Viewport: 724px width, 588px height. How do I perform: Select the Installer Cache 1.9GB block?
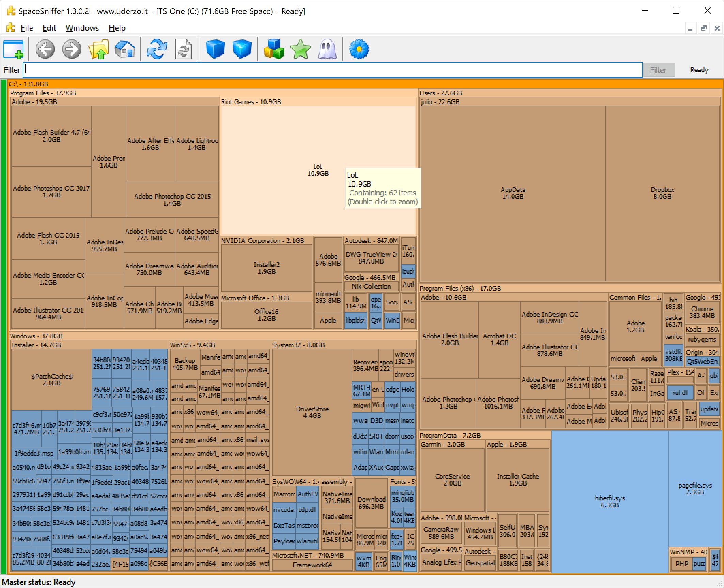[x=518, y=480]
